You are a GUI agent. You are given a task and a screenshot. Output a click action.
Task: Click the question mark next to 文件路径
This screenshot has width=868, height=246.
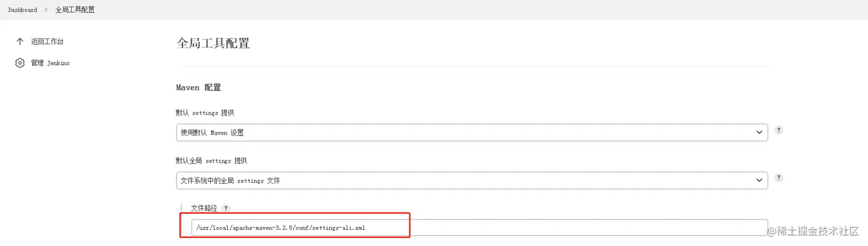click(226, 208)
